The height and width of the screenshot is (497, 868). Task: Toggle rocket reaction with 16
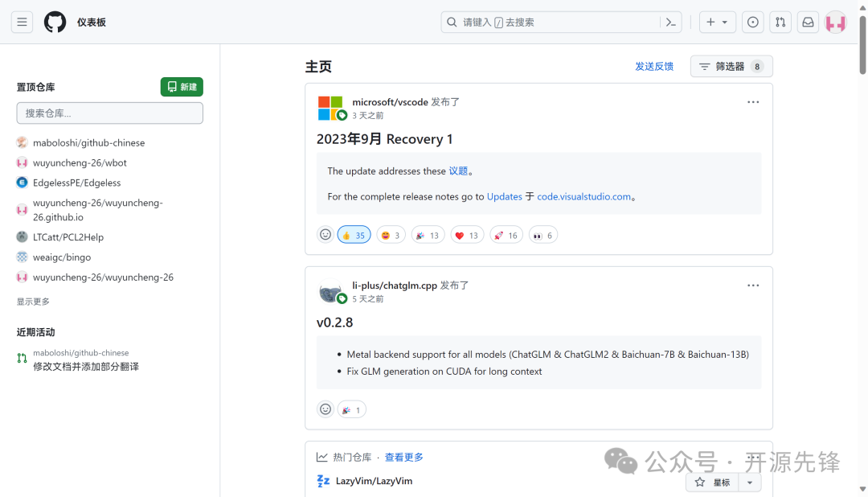tap(506, 236)
